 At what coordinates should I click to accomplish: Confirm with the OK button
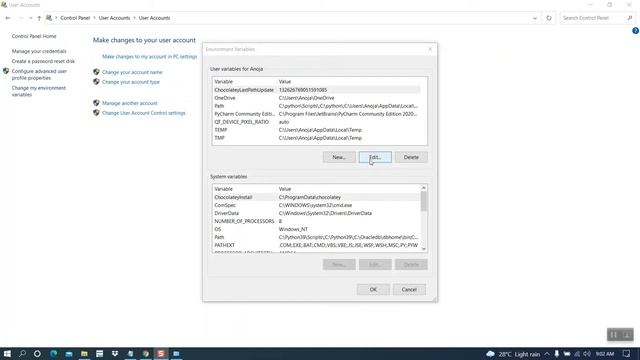[373, 289]
